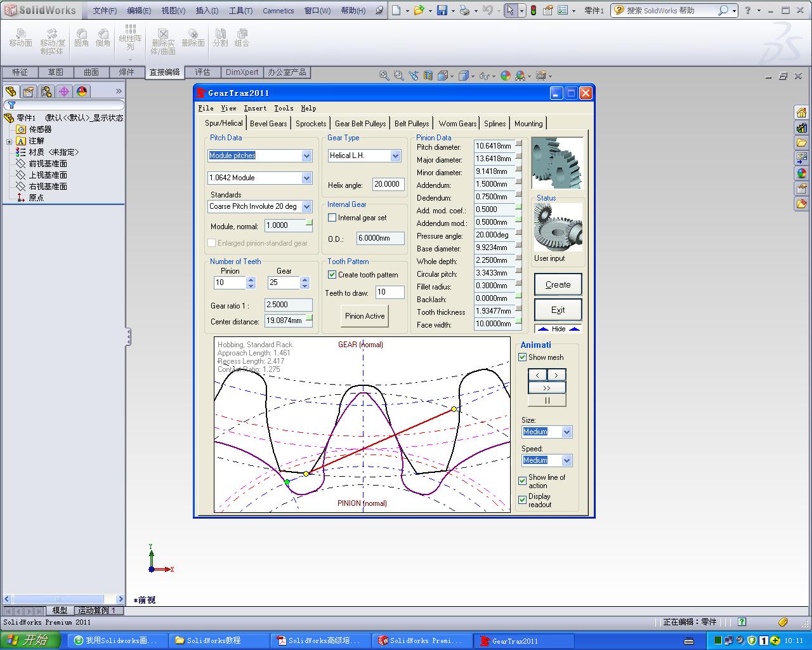Viewport: 812px width, 650px height.
Task: Open the Design Library icon in task pane
Action: click(x=802, y=128)
